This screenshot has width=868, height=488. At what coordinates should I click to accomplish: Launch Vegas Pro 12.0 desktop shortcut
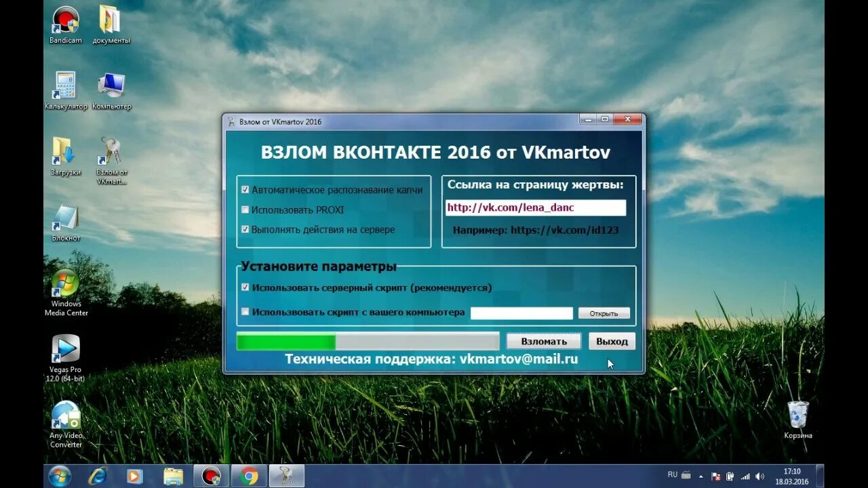click(x=65, y=359)
